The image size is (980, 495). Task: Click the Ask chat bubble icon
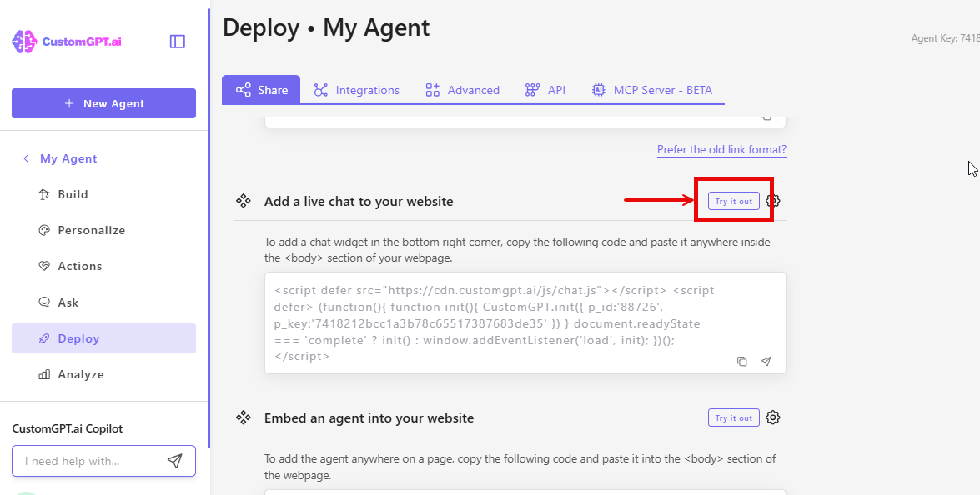(43, 302)
